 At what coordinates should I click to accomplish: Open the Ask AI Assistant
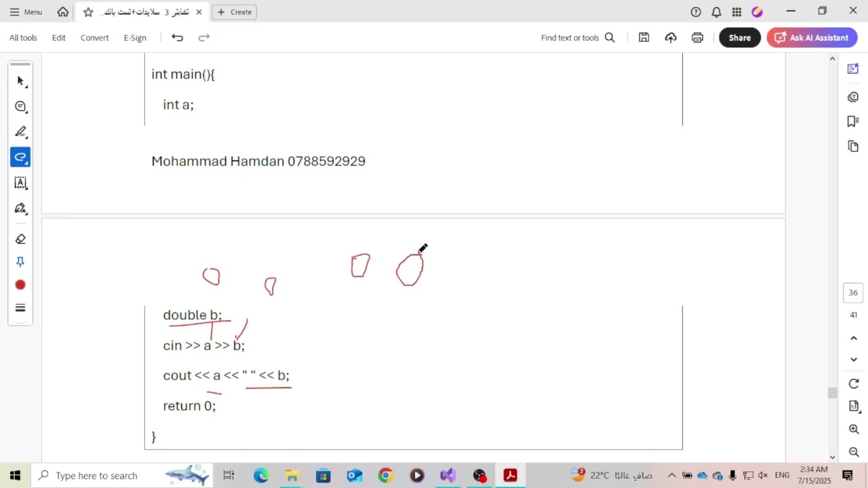812,37
